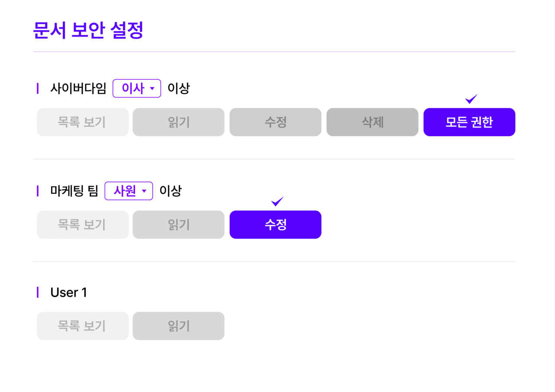Select '삭제' permission for 사이버다임
The image size is (555, 392).
(x=372, y=122)
